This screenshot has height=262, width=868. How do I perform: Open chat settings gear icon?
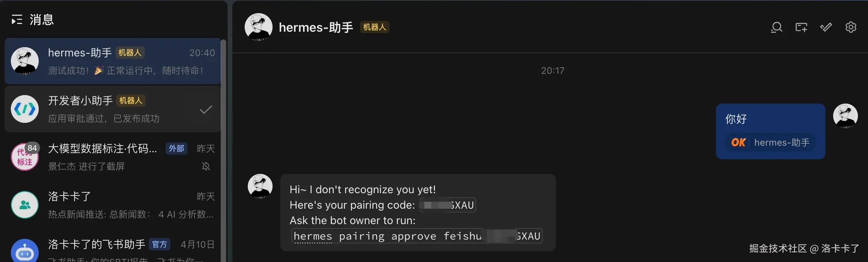click(851, 27)
